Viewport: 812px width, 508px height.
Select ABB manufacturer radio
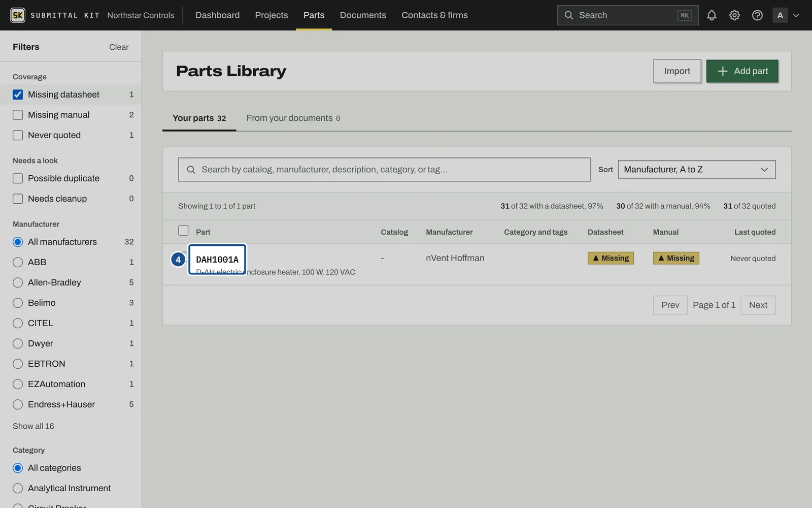18,262
